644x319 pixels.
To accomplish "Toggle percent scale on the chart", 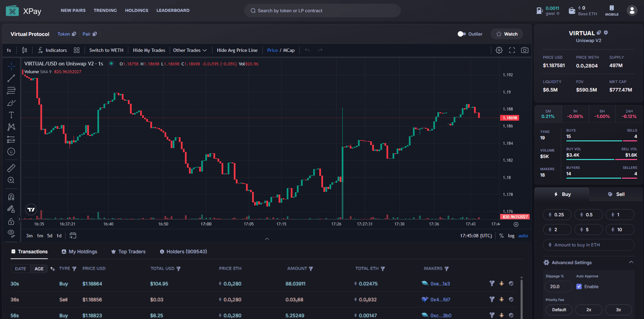I will (x=501, y=236).
